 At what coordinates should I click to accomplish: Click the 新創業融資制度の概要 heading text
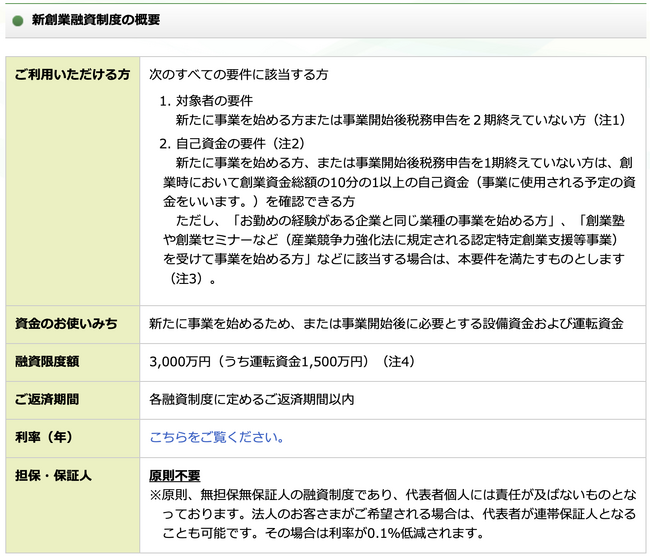[95, 20]
